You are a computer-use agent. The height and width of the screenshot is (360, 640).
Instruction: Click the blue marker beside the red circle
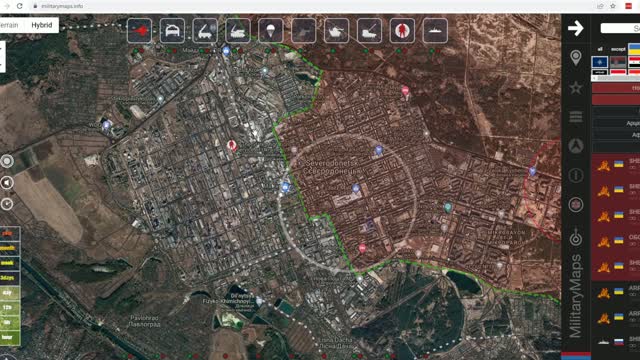click(x=532, y=171)
